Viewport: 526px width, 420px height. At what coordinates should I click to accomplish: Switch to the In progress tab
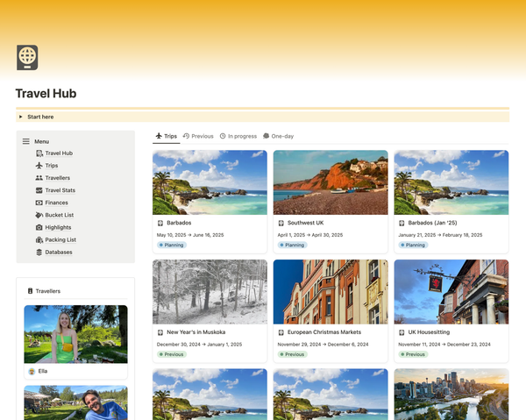coord(238,136)
